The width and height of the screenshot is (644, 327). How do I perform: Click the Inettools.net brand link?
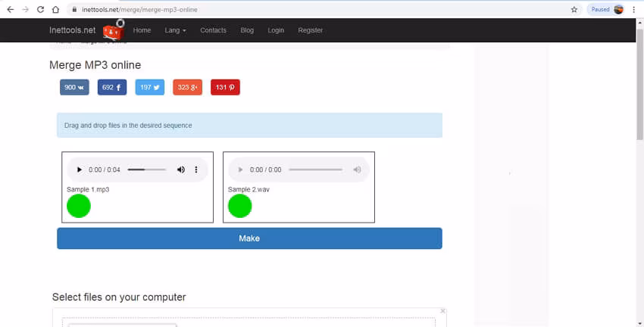tap(72, 30)
